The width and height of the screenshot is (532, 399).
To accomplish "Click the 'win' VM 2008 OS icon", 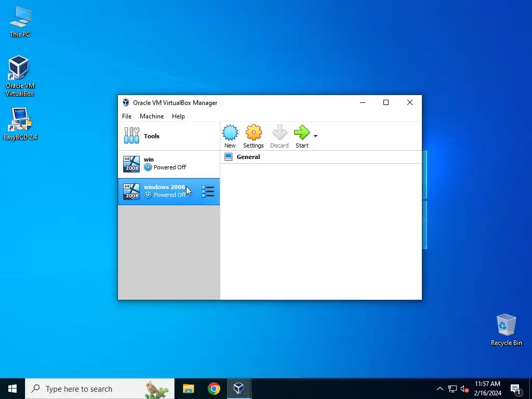I will [x=131, y=164].
